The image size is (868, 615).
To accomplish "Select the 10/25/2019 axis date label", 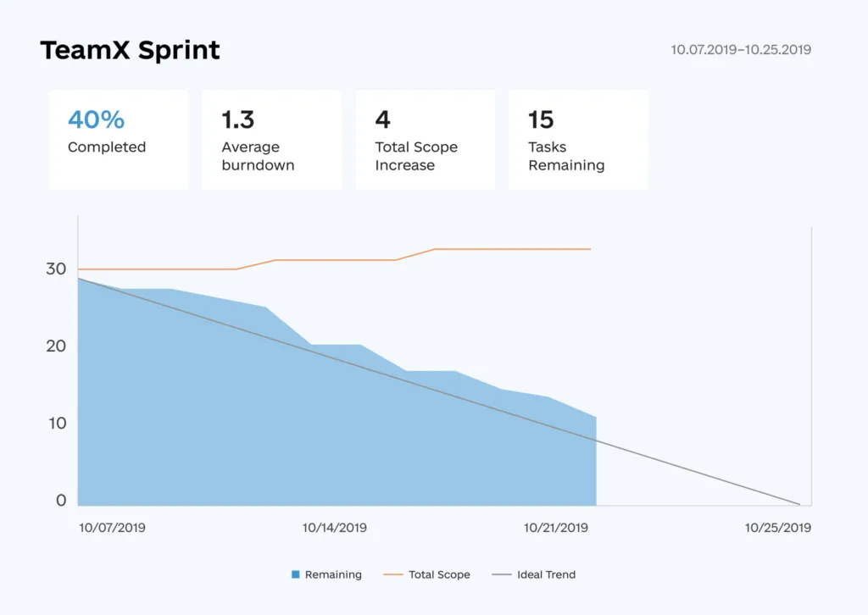I will click(x=778, y=528).
